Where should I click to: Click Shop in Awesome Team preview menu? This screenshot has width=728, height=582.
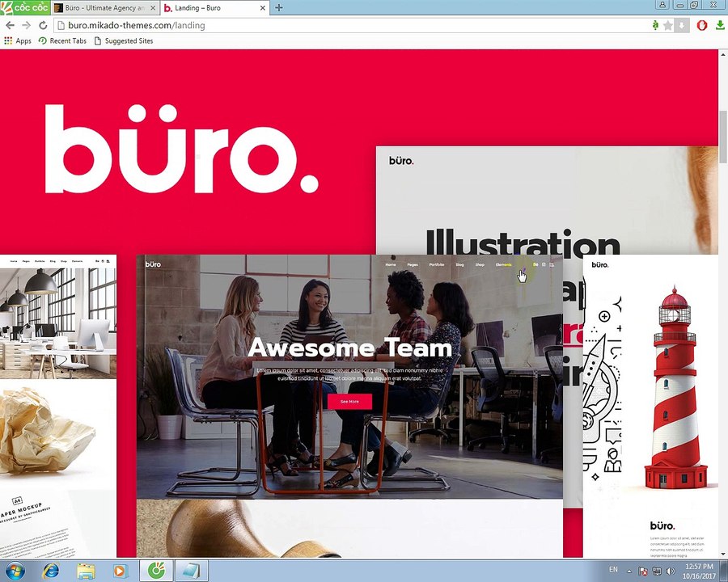[x=480, y=264]
